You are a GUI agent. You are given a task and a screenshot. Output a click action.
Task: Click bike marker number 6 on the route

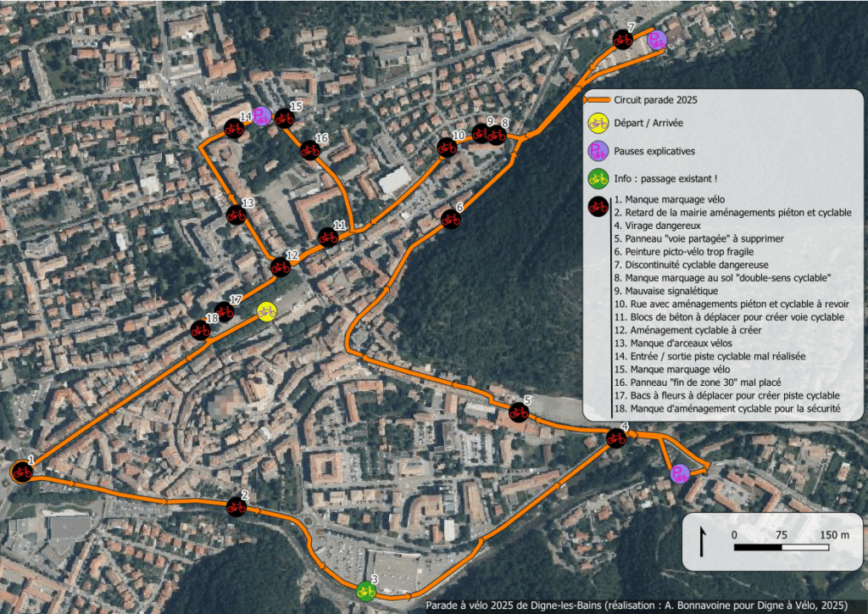point(451,220)
